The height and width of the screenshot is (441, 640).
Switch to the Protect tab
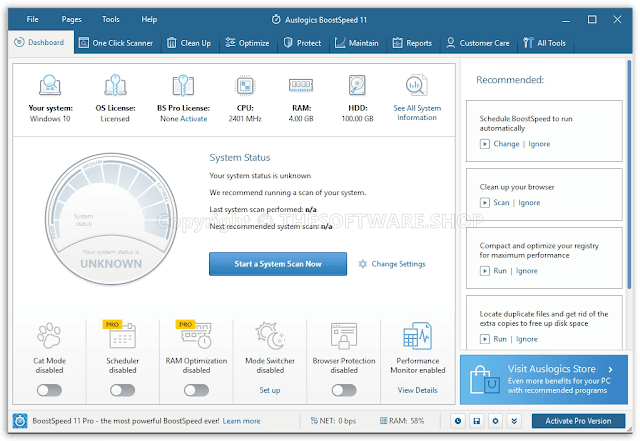[302, 43]
